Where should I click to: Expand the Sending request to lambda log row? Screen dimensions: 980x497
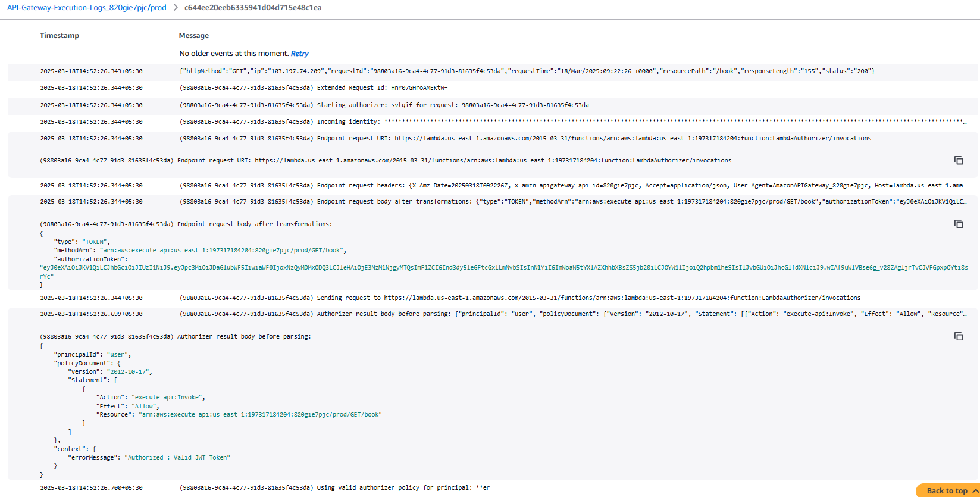pos(493,298)
